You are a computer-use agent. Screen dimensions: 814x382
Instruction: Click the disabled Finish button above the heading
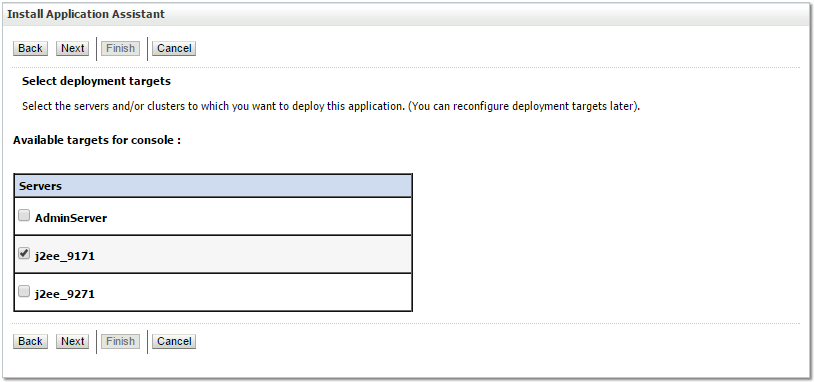[120, 48]
